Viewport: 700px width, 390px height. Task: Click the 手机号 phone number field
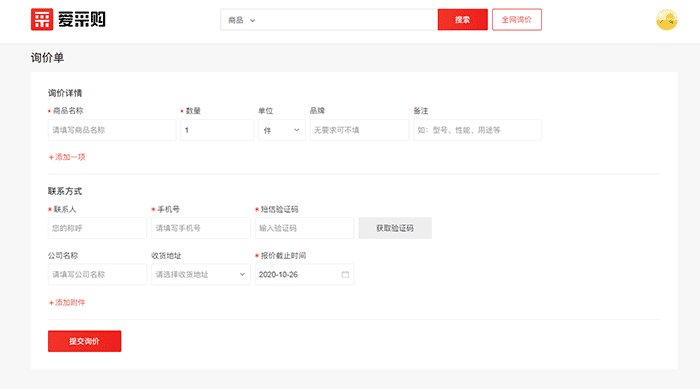tap(201, 228)
